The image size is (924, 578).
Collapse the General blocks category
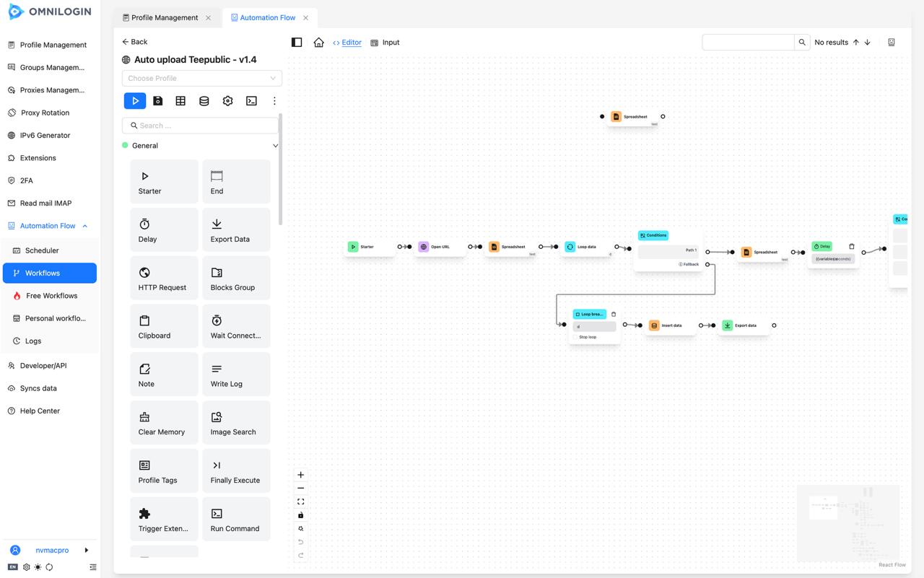tap(275, 146)
